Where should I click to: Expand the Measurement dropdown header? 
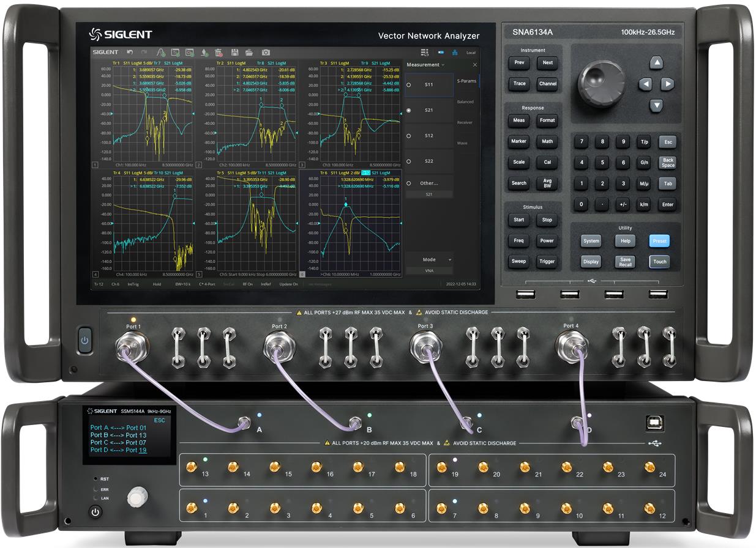click(x=425, y=65)
